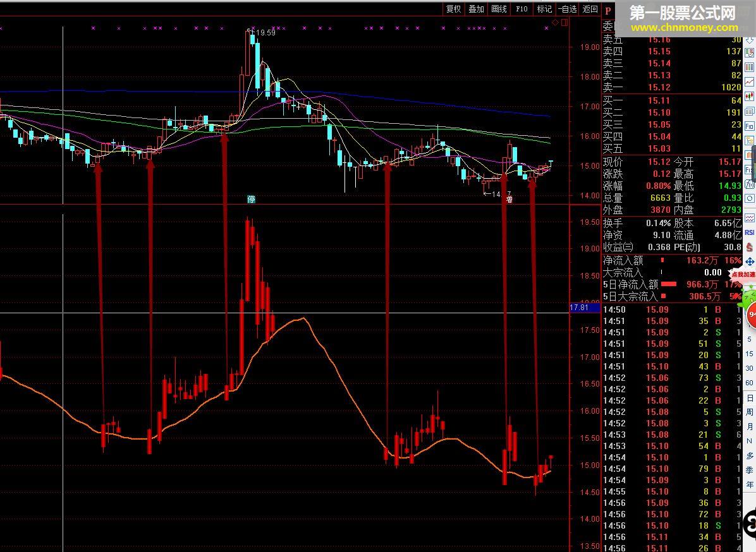Click the 叠加 overlay button

[477, 9]
